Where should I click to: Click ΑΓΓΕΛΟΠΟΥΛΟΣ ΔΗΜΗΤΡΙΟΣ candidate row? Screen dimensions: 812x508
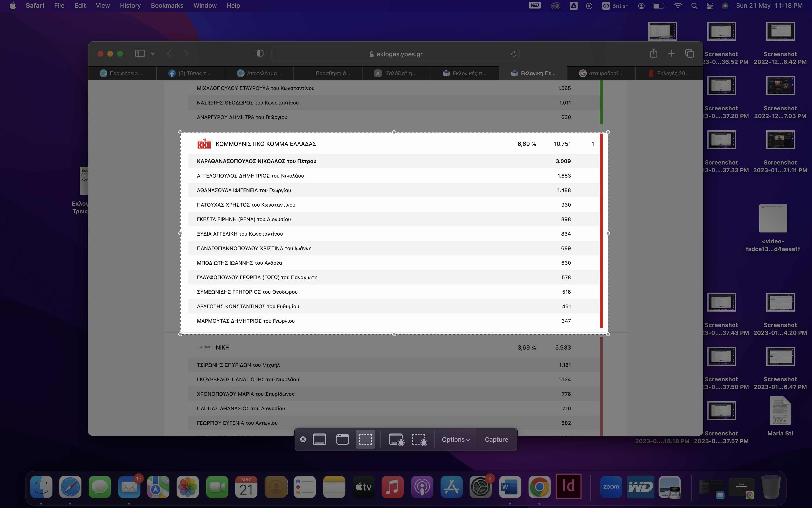pos(394,176)
